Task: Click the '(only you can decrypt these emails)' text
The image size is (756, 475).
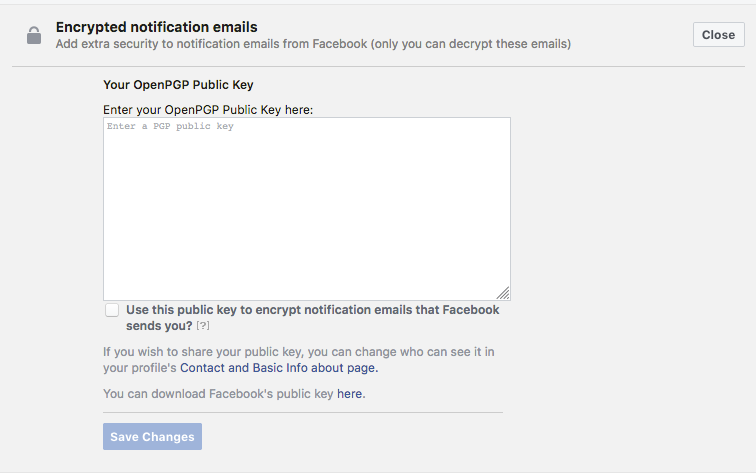Action: (x=471, y=44)
